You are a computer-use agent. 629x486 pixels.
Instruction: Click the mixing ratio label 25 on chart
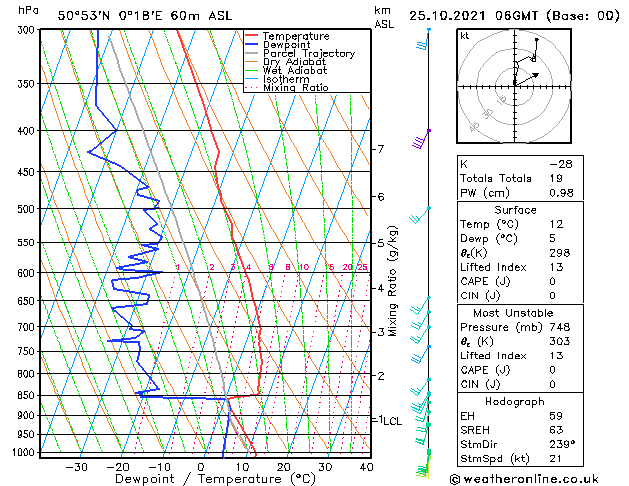[x=362, y=267]
